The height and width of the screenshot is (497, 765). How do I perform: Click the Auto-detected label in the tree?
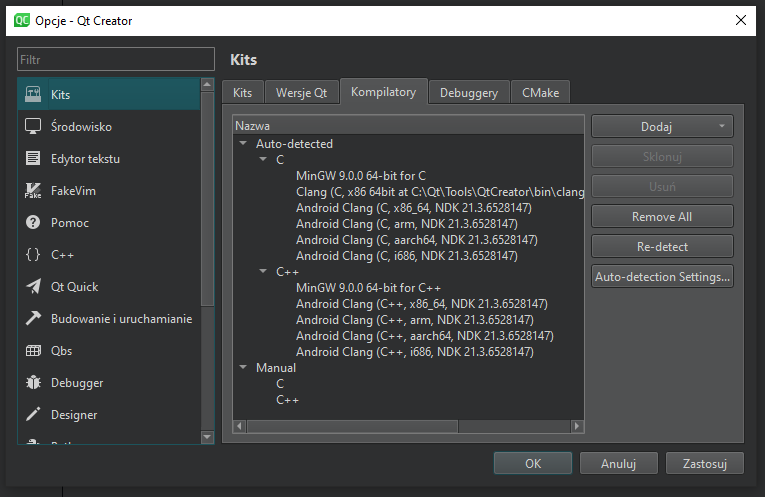pos(294,144)
